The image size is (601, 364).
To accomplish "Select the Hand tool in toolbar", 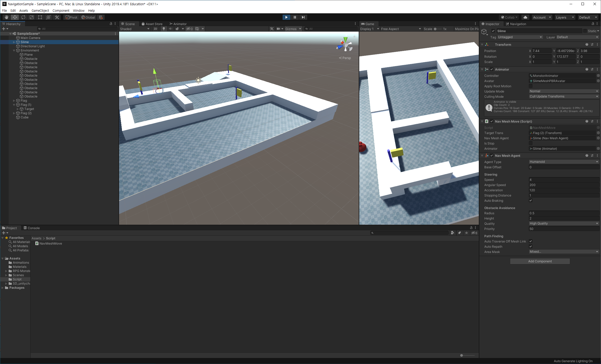I will (x=7, y=17).
